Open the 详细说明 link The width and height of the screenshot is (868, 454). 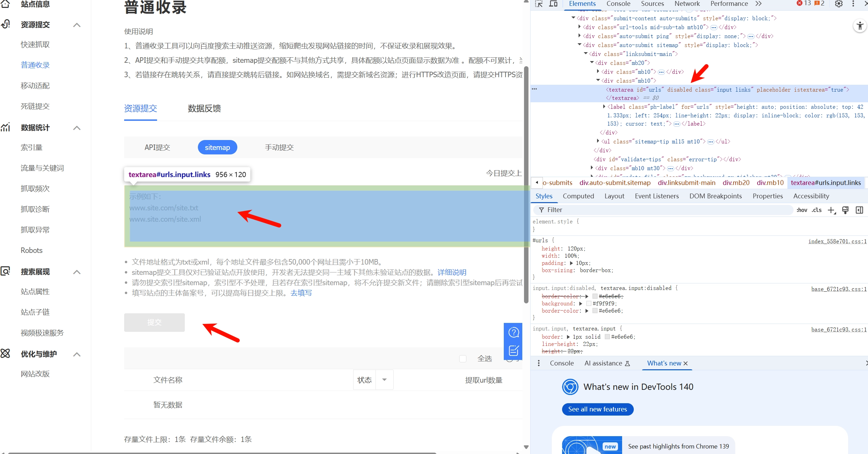[452, 272]
